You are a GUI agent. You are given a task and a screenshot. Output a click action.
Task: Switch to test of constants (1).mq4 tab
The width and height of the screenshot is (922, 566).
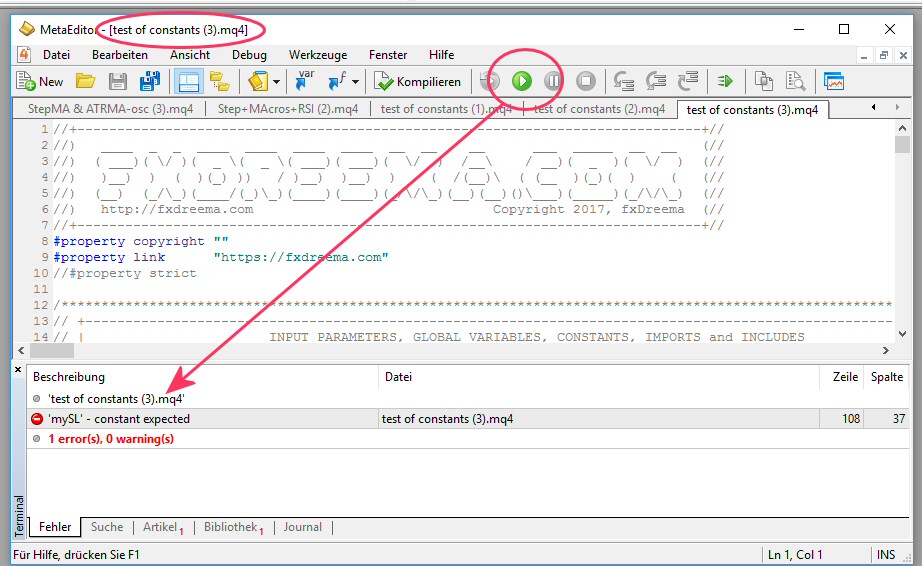(446, 109)
